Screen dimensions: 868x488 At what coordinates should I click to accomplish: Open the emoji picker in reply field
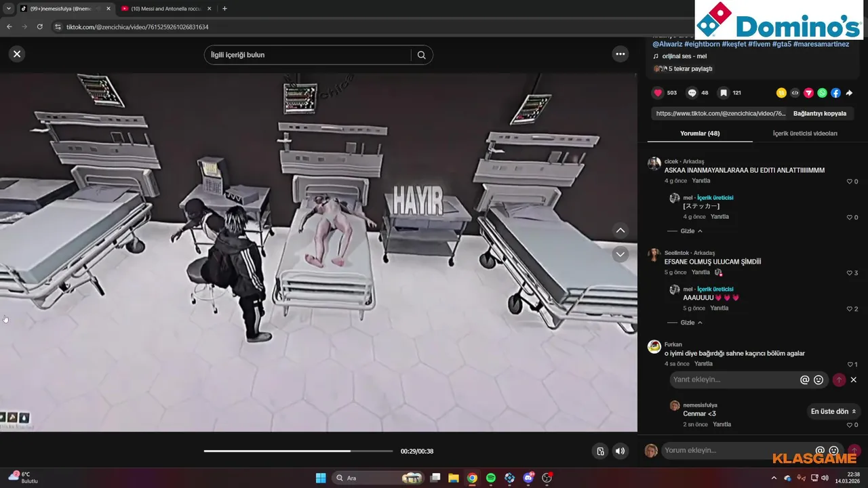click(818, 380)
